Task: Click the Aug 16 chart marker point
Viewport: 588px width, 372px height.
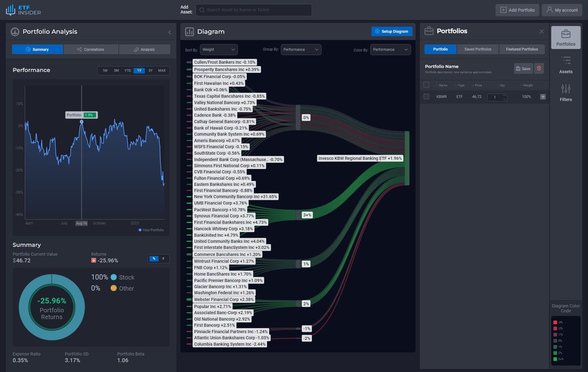Action: (x=81, y=122)
